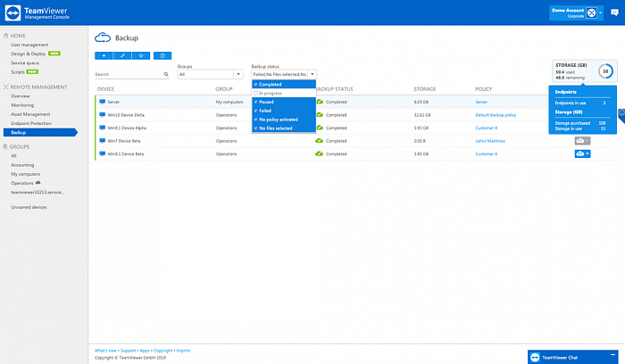Open Design & Deploy in sidebar
The image size is (625, 364).
29,54
